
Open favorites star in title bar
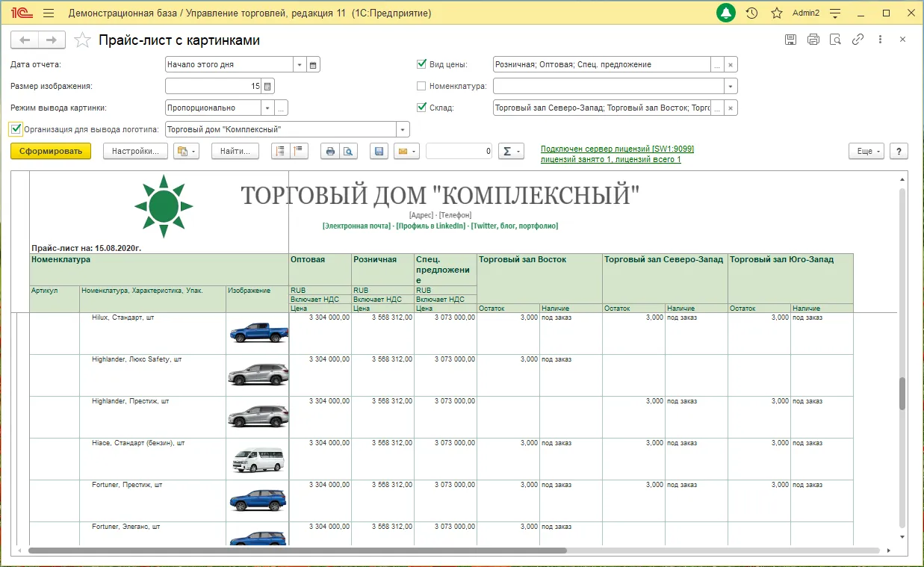point(777,13)
